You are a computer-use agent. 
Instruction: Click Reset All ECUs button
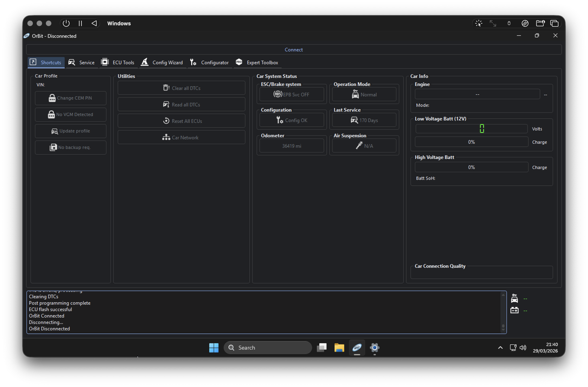point(181,121)
